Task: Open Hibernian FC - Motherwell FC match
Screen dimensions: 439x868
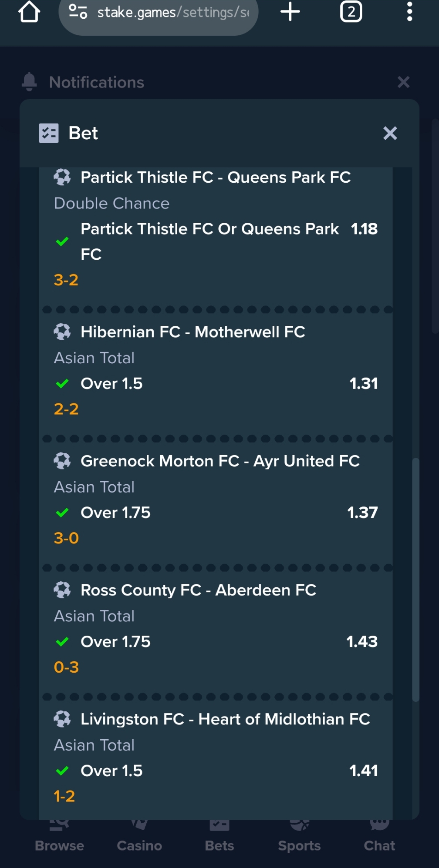Action: click(193, 332)
